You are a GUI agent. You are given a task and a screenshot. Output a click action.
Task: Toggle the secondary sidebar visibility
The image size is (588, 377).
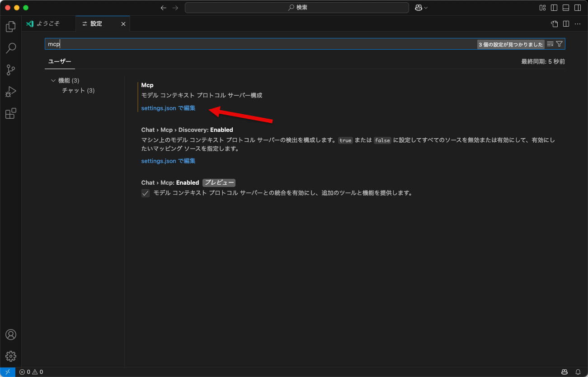click(x=578, y=8)
